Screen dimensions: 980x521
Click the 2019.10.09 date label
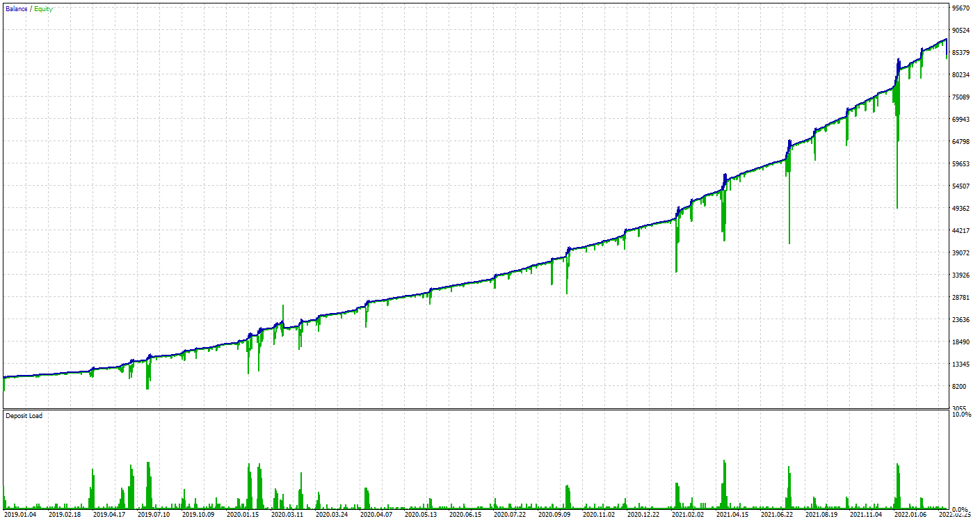pyautogui.click(x=199, y=515)
